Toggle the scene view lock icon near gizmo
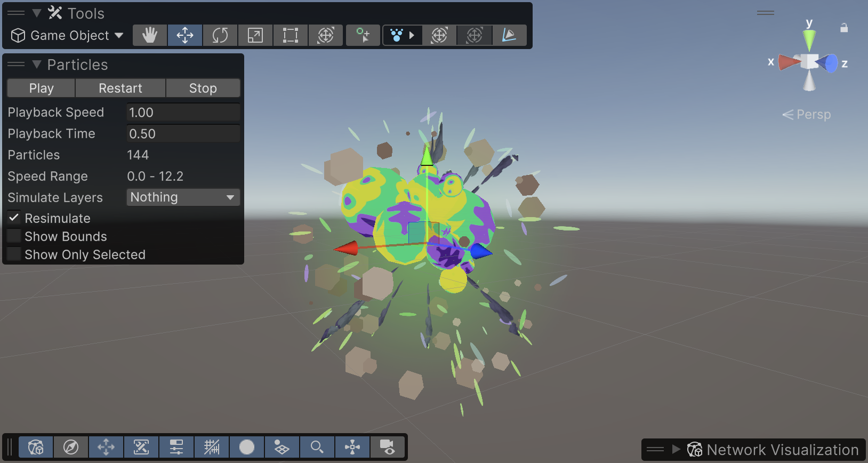The height and width of the screenshot is (463, 868). tap(844, 27)
